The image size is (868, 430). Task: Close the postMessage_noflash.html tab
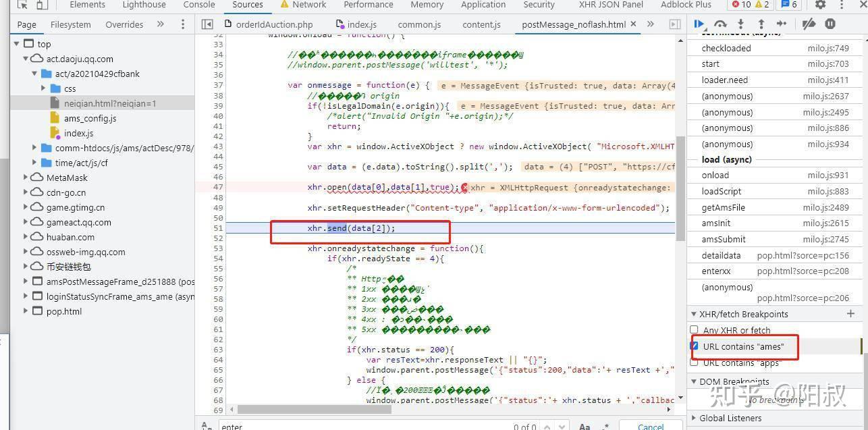click(634, 24)
